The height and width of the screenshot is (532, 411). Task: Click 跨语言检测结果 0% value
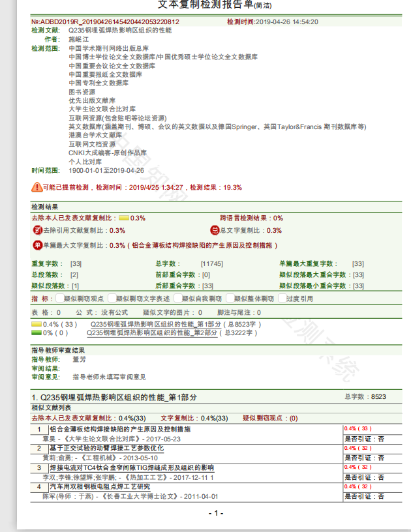[278, 218]
